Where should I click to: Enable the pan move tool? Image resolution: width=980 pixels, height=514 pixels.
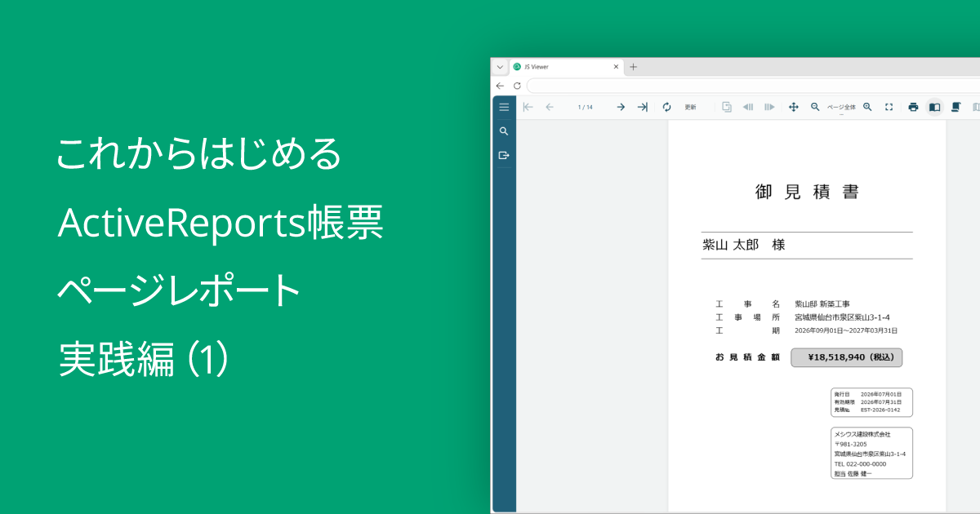793,107
